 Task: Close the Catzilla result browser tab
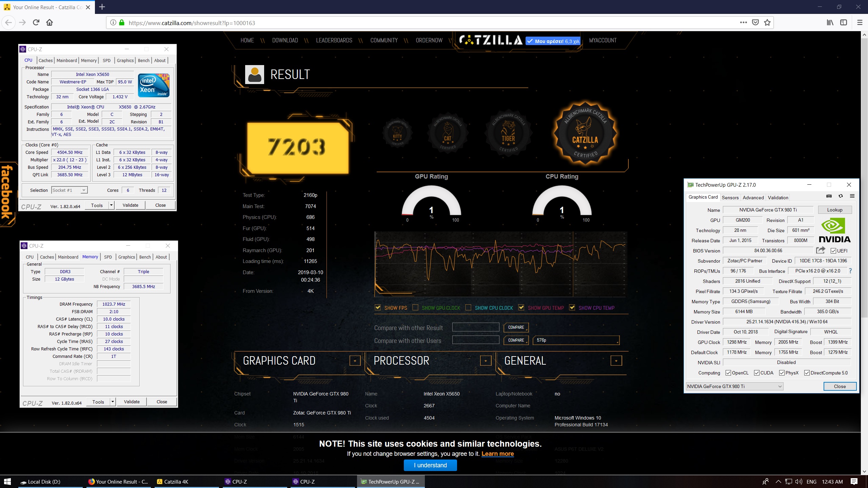pos(88,7)
